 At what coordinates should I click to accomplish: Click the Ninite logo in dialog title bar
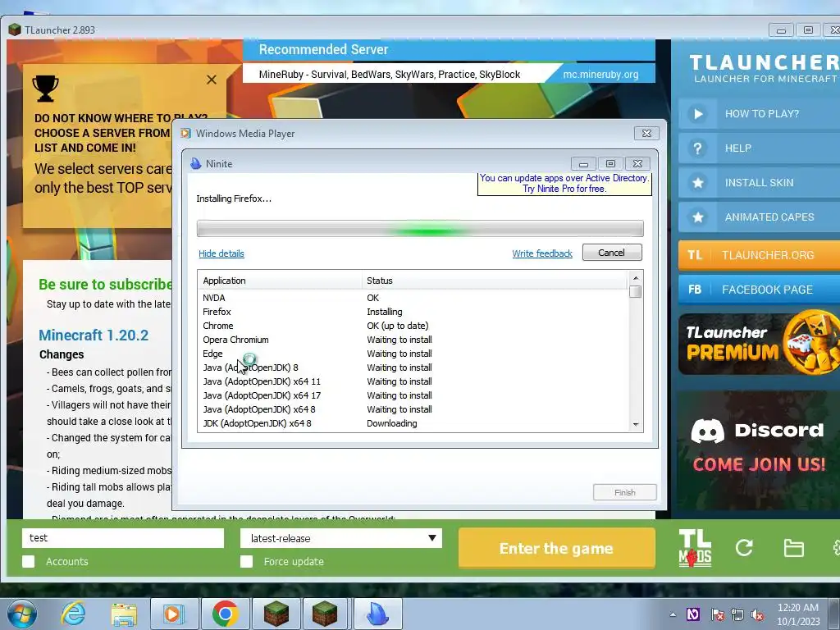(196, 163)
